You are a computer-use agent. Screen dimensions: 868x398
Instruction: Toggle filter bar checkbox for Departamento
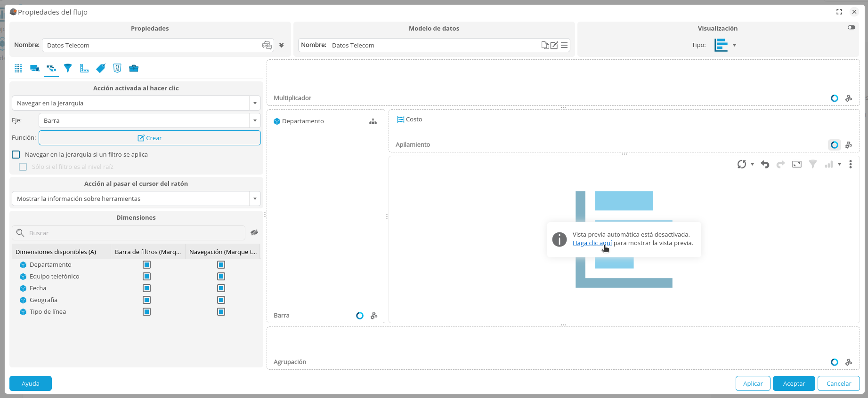coord(146,265)
